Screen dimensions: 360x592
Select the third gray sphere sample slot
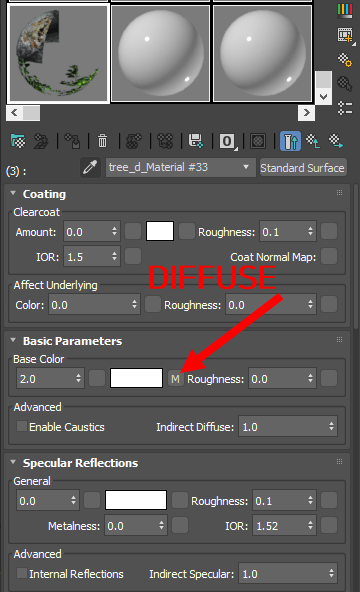(x=263, y=54)
